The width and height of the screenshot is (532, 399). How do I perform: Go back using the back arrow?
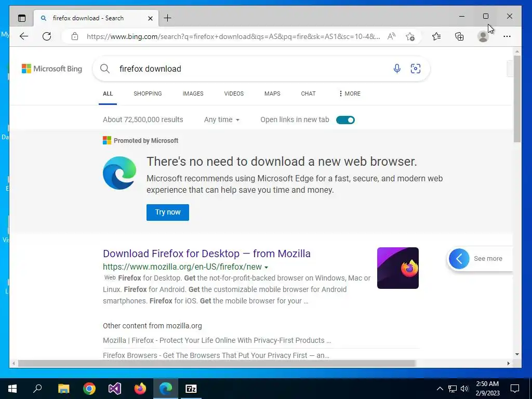click(x=24, y=36)
